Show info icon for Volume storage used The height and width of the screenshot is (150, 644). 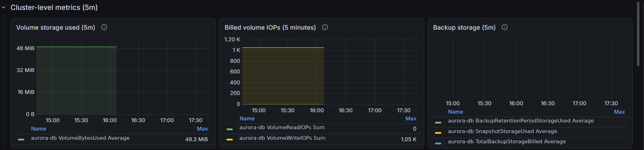coord(104,27)
